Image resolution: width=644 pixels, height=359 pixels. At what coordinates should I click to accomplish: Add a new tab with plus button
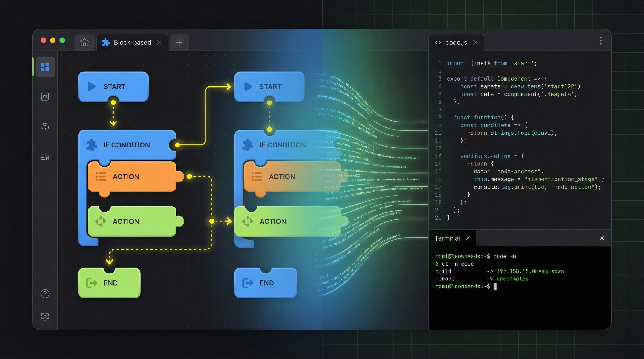(x=179, y=43)
